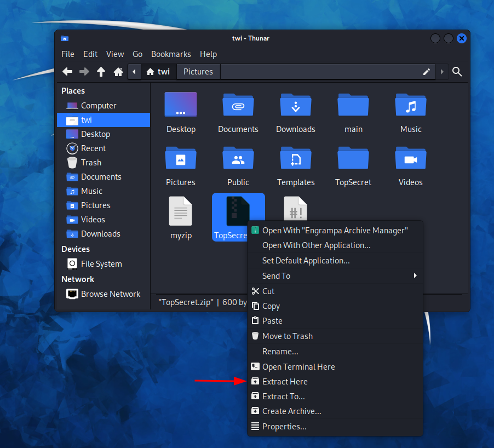Open the Templates folder

(x=295, y=159)
